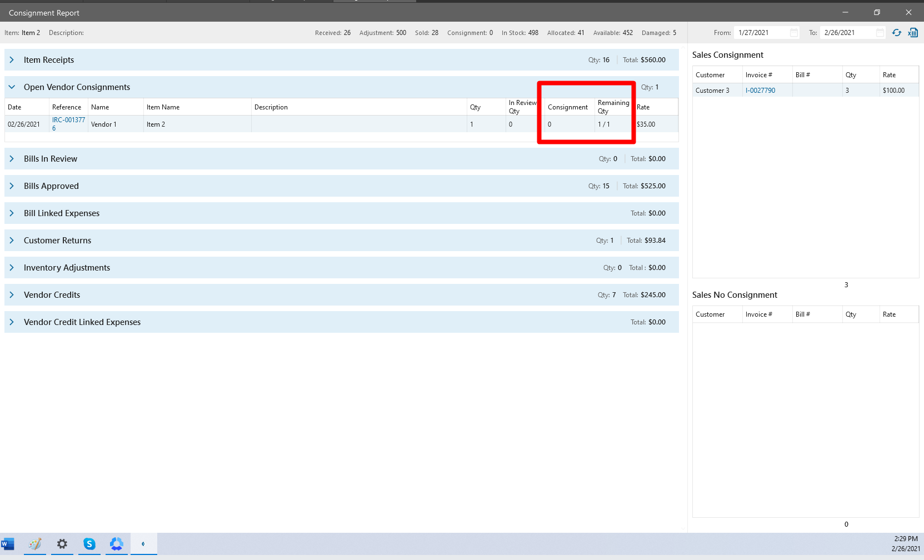The width and height of the screenshot is (924, 560).
Task: Open Paint from the taskbar
Action: click(x=35, y=544)
